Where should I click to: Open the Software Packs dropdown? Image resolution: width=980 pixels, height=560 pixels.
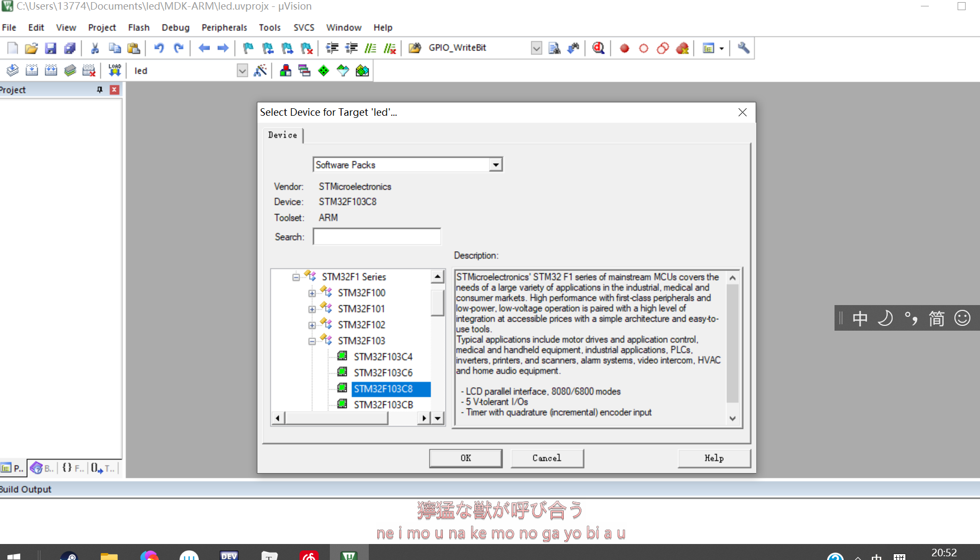point(496,165)
